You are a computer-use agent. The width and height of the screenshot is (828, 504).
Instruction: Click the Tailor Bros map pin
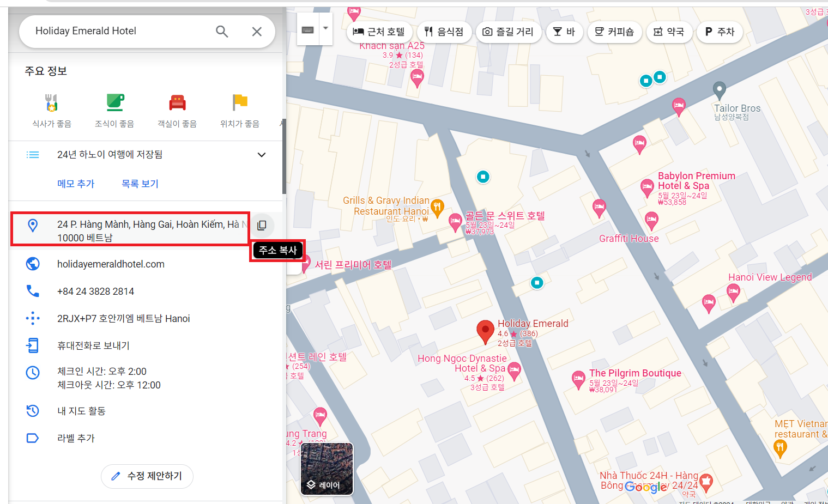pos(720,90)
